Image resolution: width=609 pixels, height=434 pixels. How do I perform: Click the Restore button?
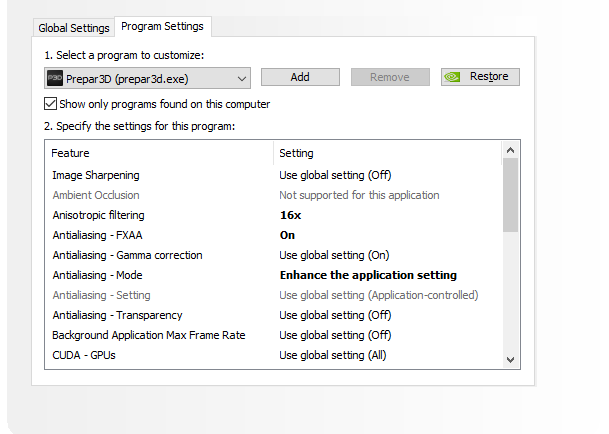click(480, 77)
